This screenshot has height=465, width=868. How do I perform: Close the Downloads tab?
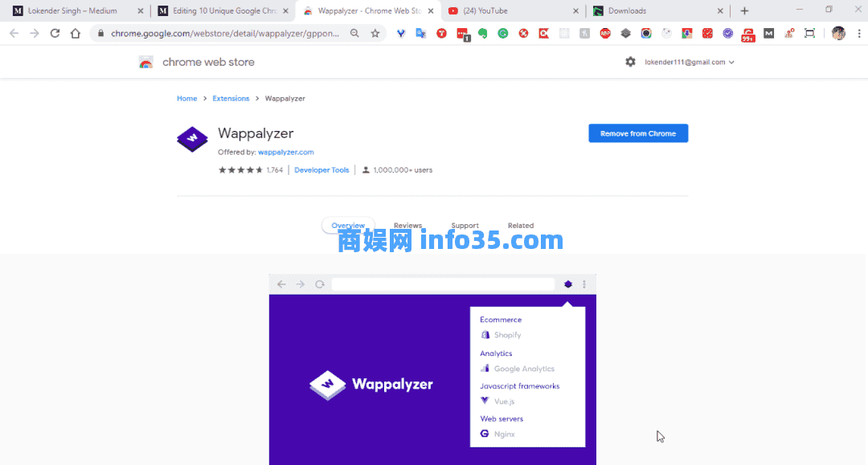tap(720, 10)
